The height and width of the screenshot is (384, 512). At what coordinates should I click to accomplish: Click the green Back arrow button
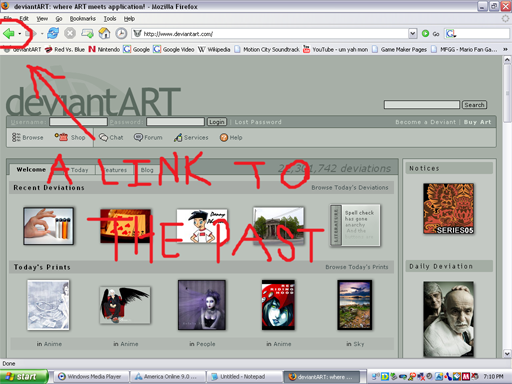(x=9, y=33)
